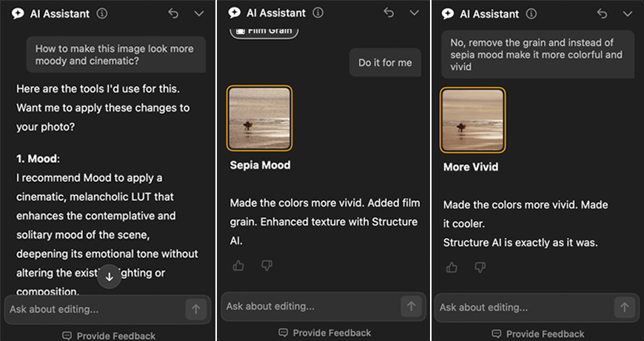Image resolution: width=644 pixels, height=341 pixels.
Task: Send message using arrow button in left panel
Action: click(196, 309)
